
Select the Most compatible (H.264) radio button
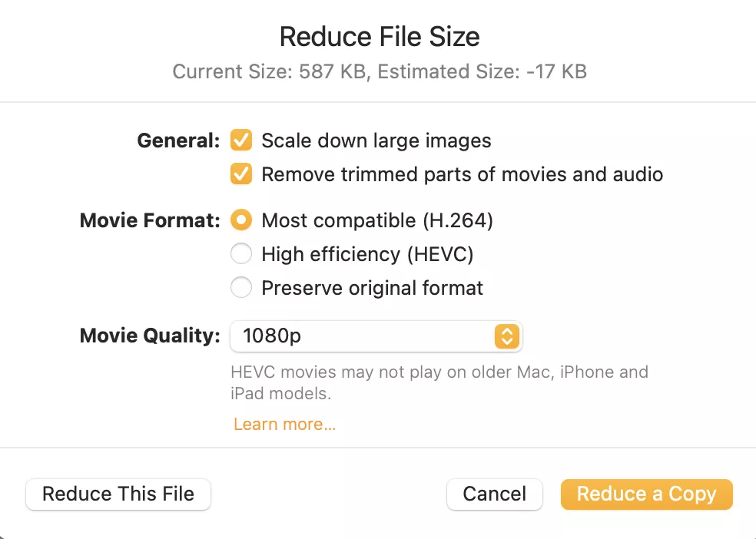pos(241,220)
